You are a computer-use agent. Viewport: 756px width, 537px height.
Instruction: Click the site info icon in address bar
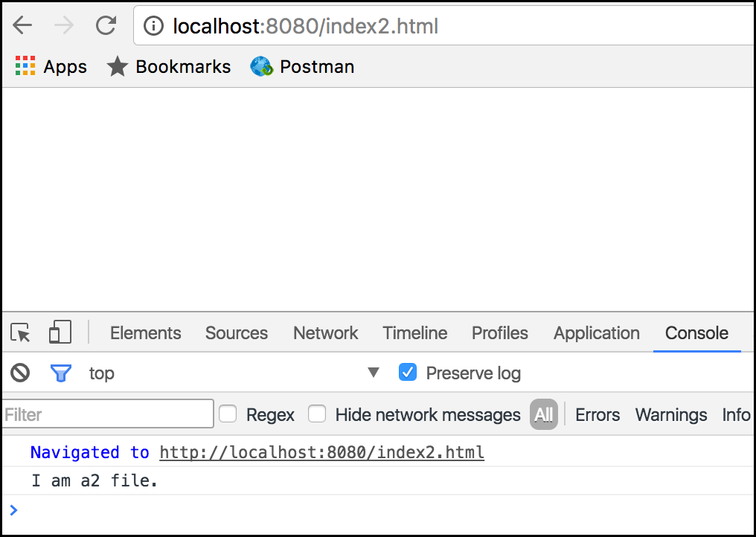tap(153, 27)
